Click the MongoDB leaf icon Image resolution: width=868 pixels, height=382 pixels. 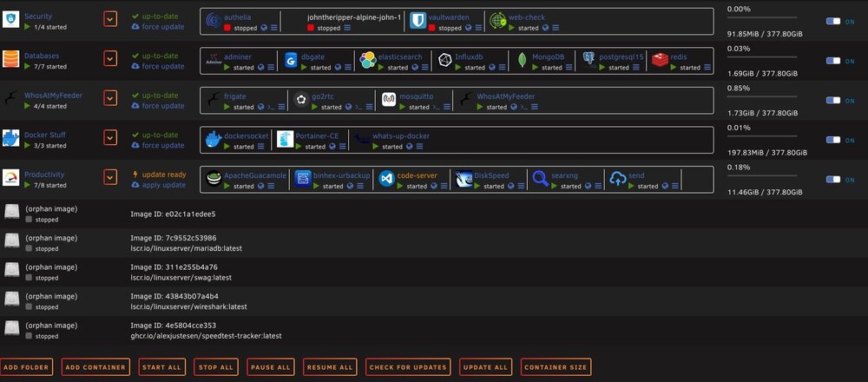coord(522,61)
